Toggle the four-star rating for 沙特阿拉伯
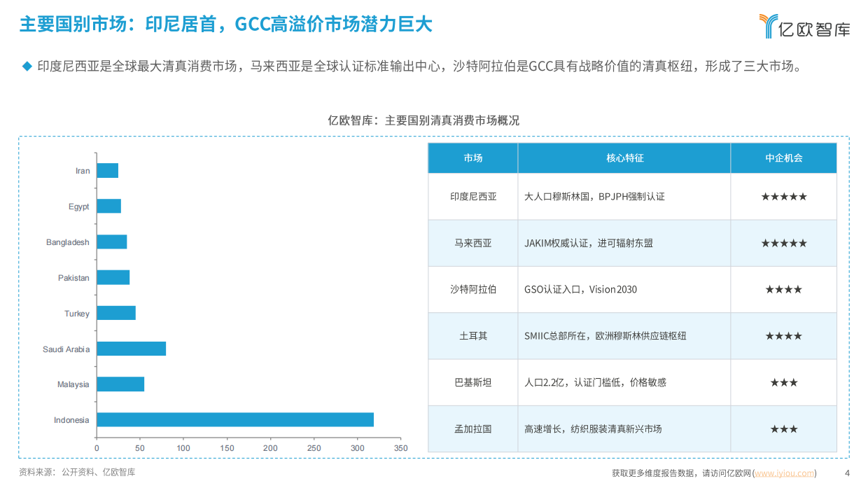The image size is (868, 488). pos(783,289)
